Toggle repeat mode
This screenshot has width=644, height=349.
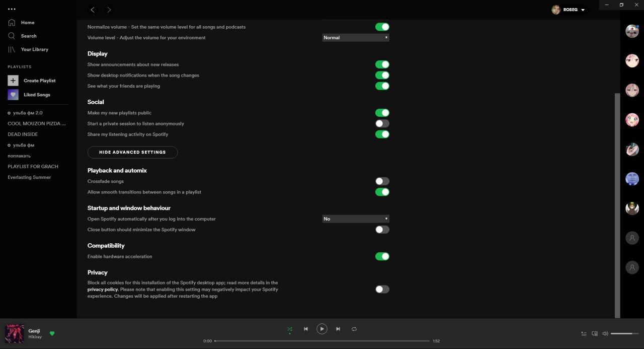pyautogui.click(x=354, y=329)
